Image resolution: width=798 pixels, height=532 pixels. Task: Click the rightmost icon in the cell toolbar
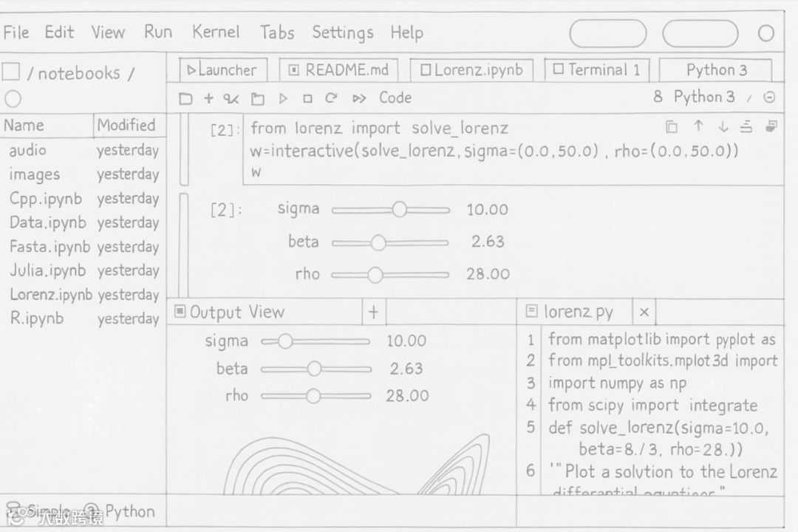click(x=771, y=126)
